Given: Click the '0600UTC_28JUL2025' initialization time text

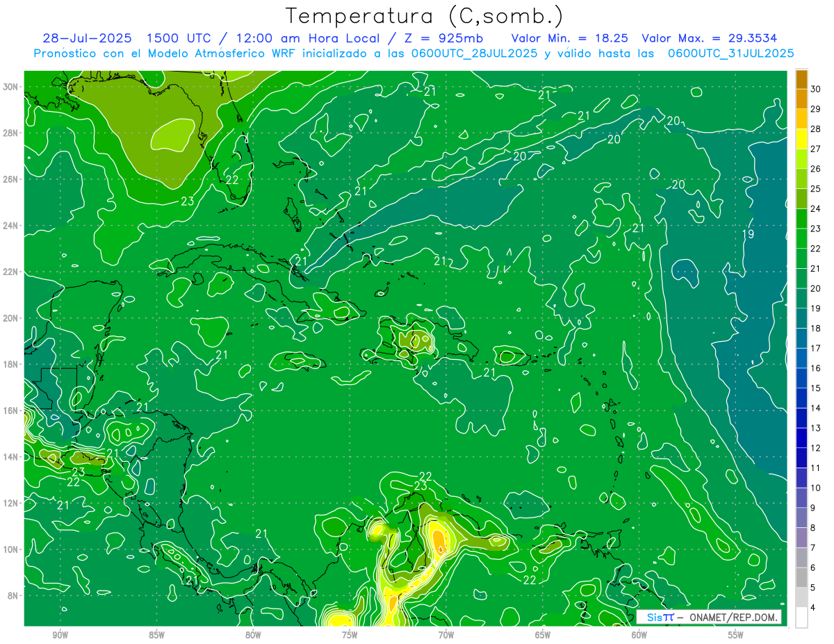Looking at the screenshot, I should coord(476,53).
